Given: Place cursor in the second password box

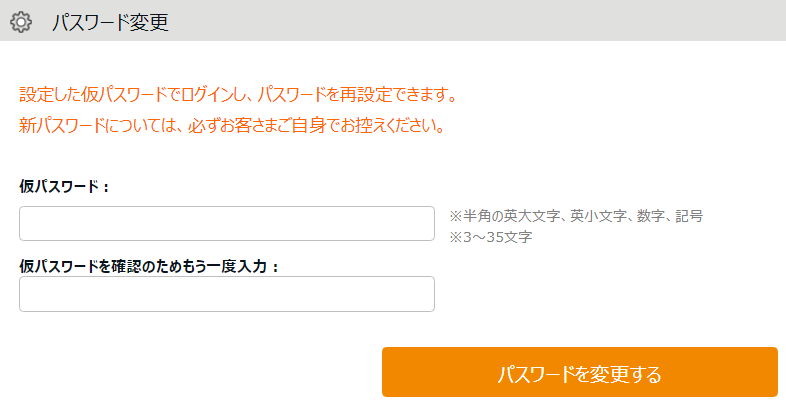Looking at the screenshot, I should pos(227,294).
